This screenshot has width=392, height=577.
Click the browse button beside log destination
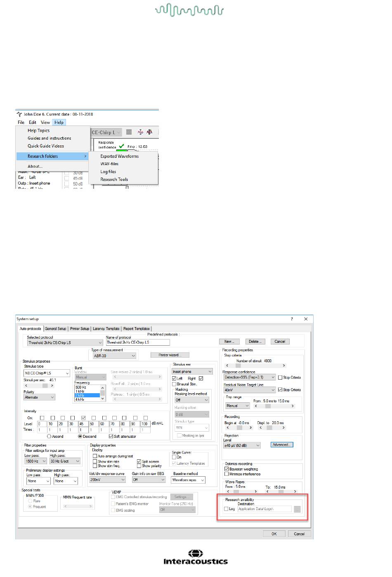point(298,509)
